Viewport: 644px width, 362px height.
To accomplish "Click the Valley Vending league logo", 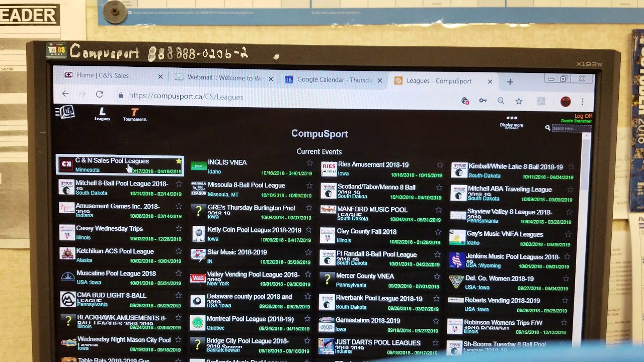I will [198, 278].
